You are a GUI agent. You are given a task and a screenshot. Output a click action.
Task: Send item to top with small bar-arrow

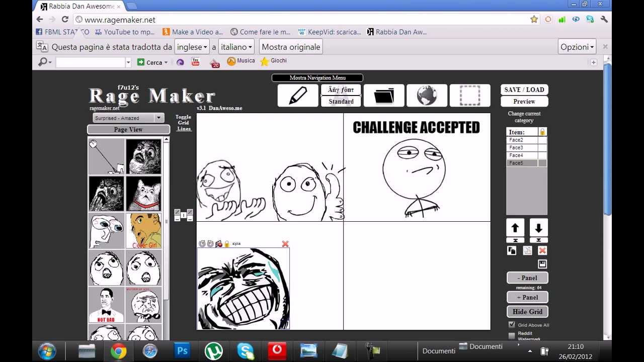point(515,240)
